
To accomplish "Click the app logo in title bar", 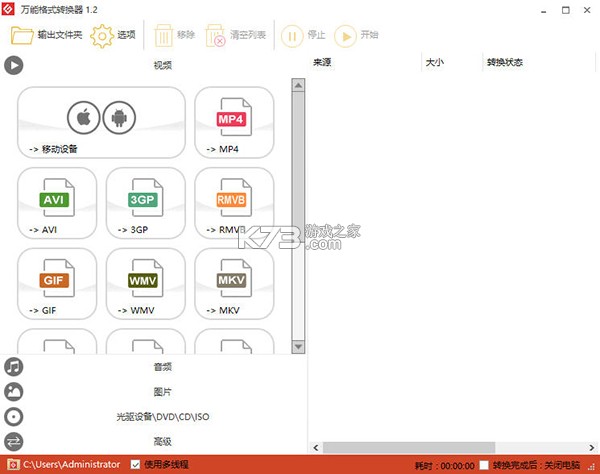I will tap(8, 9).
